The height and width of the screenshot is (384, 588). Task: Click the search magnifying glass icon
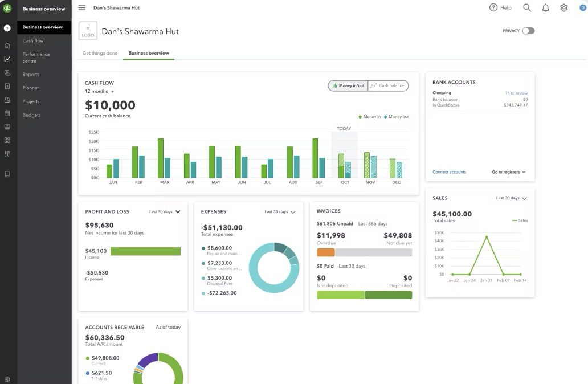[525, 6]
